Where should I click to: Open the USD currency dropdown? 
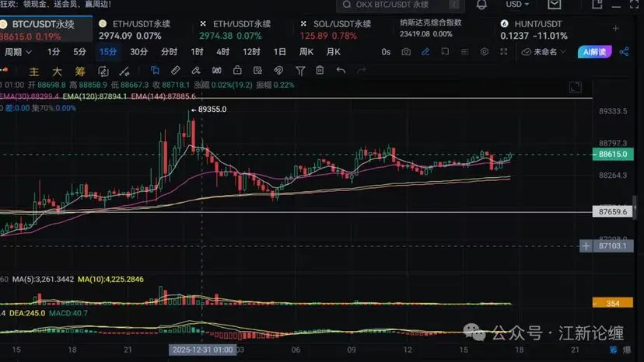517,4
